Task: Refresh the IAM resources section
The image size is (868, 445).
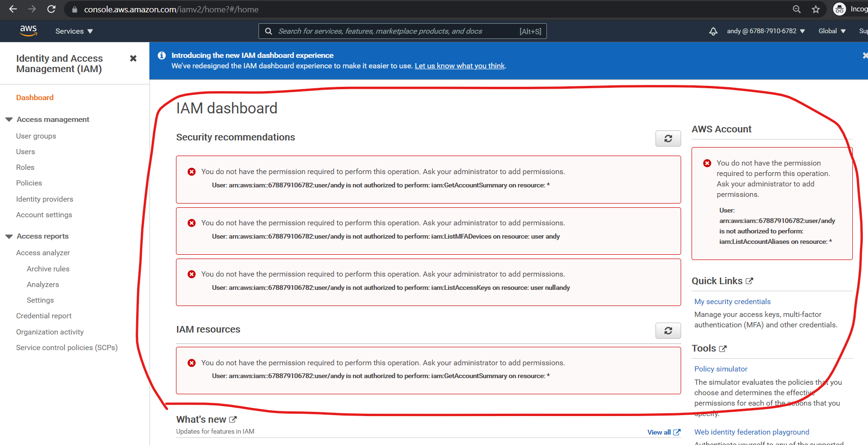Action: [x=668, y=331]
